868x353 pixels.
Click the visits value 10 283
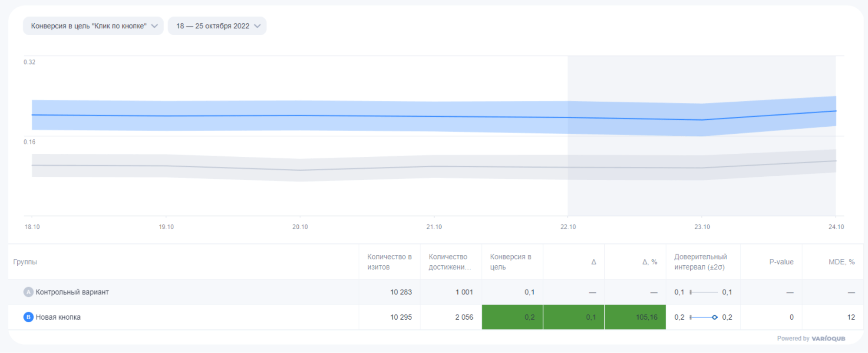tap(401, 292)
